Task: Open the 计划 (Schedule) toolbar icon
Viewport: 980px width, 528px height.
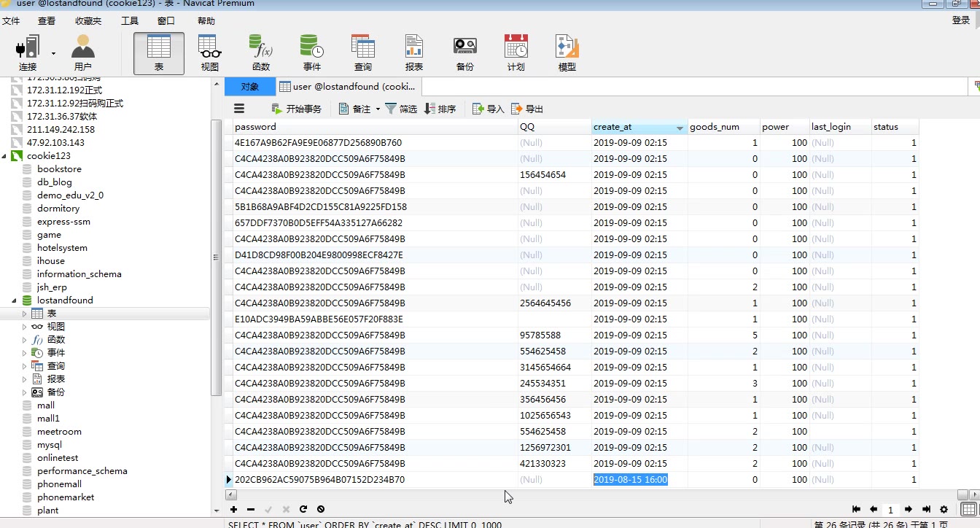Action: click(x=516, y=53)
